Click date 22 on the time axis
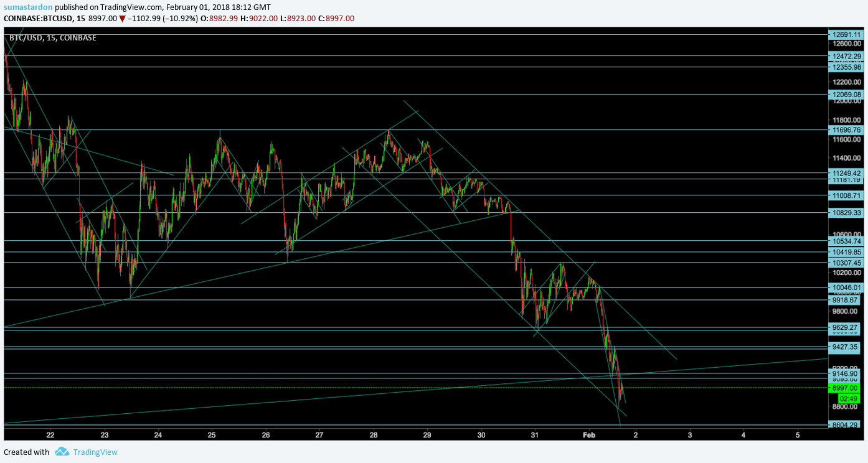The image size is (868, 463). pos(50,434)
